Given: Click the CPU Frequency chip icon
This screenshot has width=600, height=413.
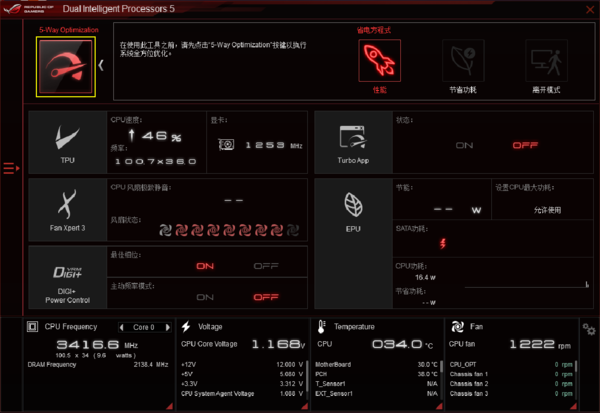Looking at the screenshot, I should (x=33, y=327).
